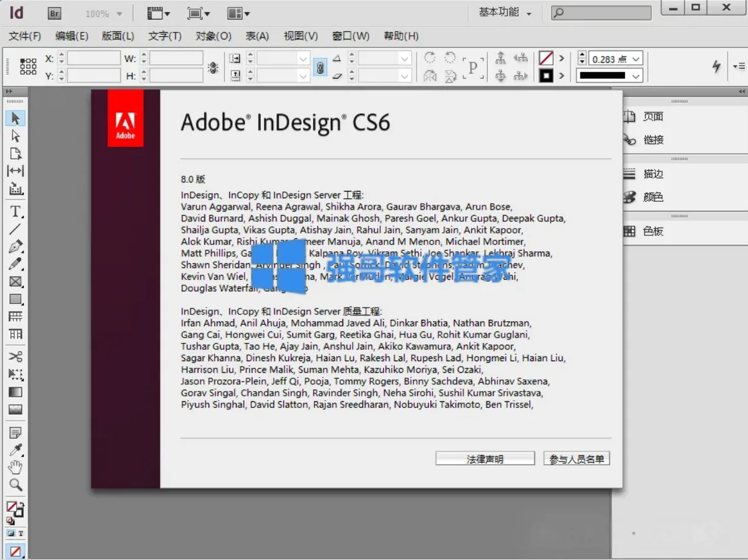Toggle formatting affects container button
The height and width of the screenshot is (560, 748).
coord(11,533)
